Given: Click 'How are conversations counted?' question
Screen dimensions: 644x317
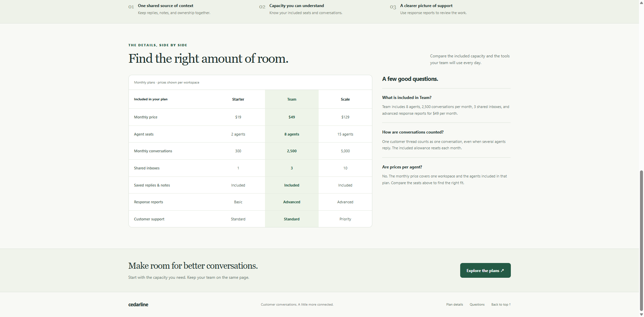Looking at the screenshot, I should coord(413,132).
